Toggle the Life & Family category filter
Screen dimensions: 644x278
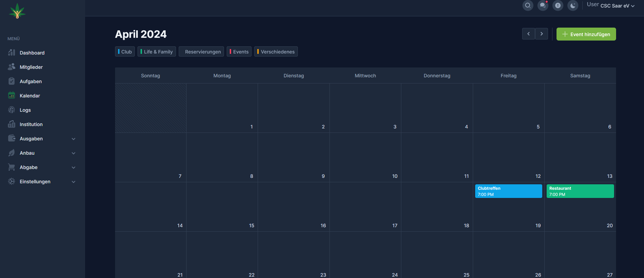click(x=157, y=51)
